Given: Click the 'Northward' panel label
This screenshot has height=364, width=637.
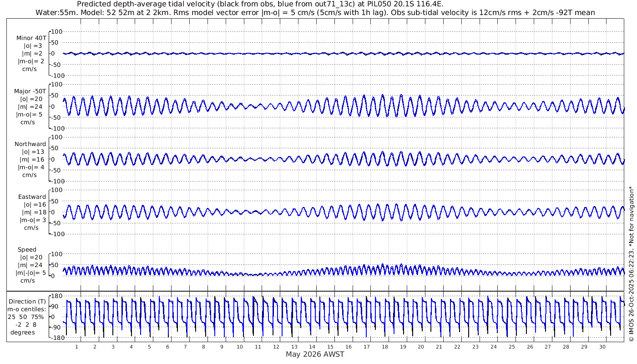Looking at the screenshot, I should (x=30, y=144).
